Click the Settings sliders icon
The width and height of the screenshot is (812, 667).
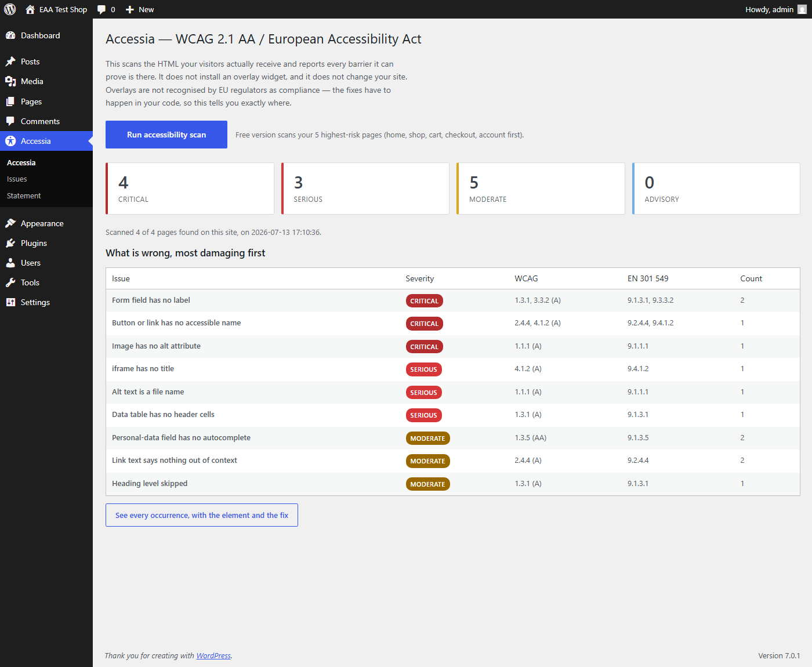tap(10, 302)
